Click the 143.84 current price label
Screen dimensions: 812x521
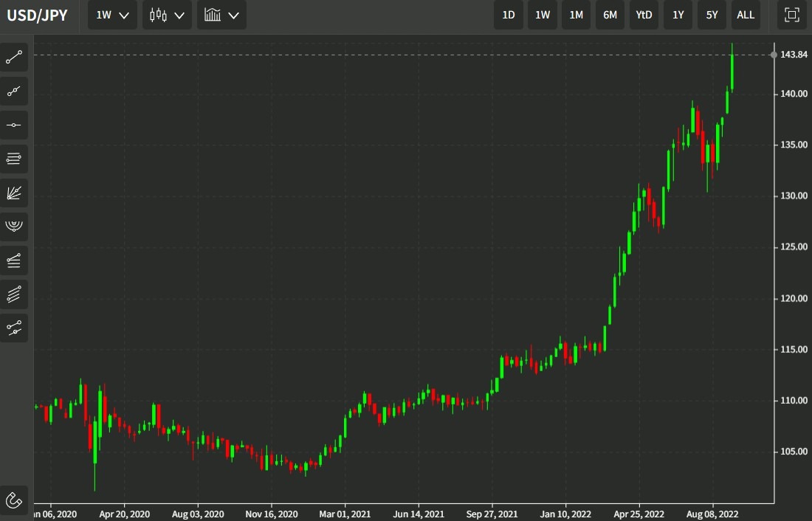pos(794,55)
